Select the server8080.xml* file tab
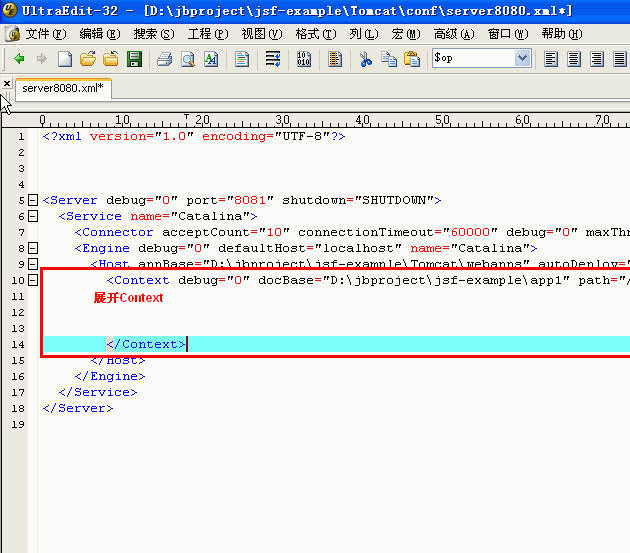This screenshot has height=553, width=630. tap(63, 88)
